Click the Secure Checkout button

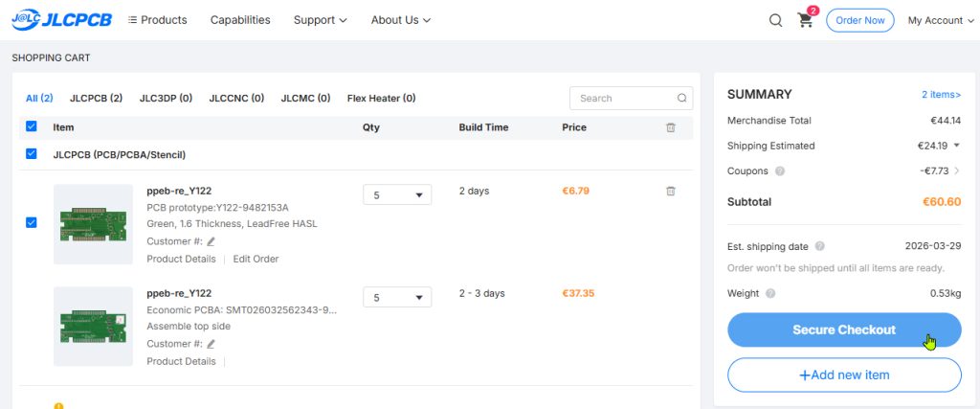click(x=844, y=329)
